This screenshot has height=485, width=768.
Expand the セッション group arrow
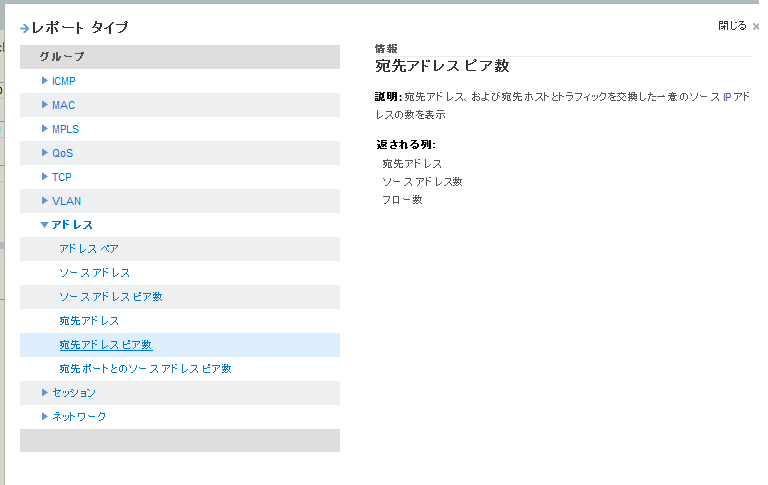[45, 393]
